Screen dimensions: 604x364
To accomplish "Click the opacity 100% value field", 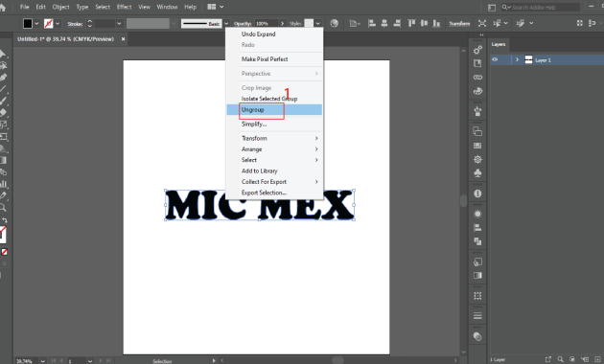I will point(267,24).
